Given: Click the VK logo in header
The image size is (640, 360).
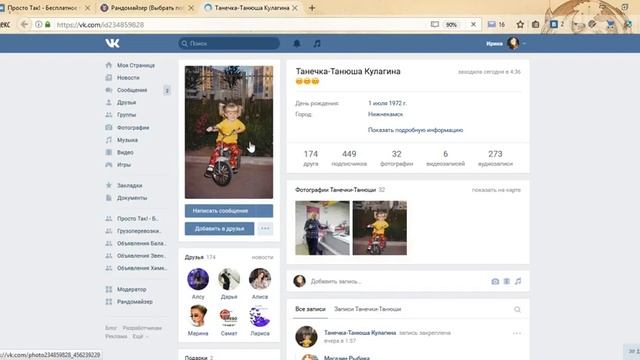Looking at the screenshot, I should (x=112, y=43).
